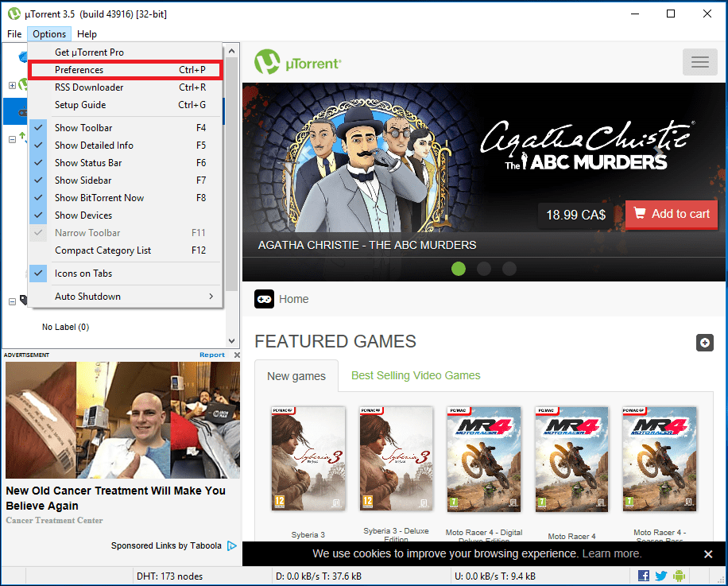Viewport: 728px width, 586px height.
Task: Click the FEATURED GAMES heading
Action: tap(335, 341)
